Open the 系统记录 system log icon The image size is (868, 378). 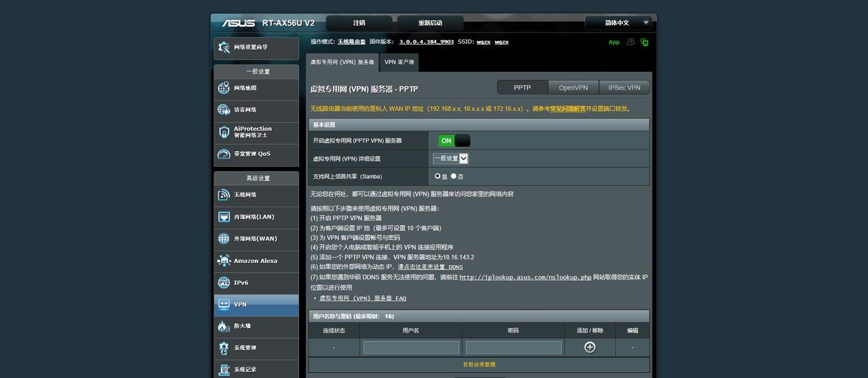(x=224, y=370)
